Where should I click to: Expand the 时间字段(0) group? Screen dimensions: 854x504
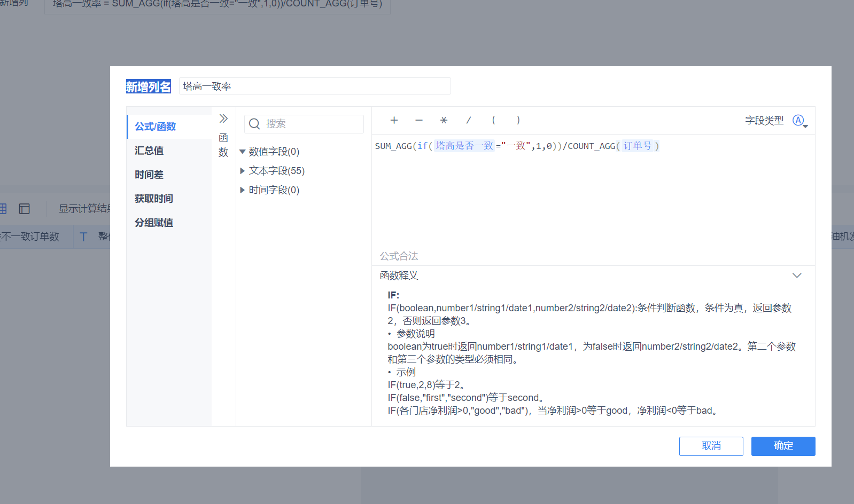242,190
